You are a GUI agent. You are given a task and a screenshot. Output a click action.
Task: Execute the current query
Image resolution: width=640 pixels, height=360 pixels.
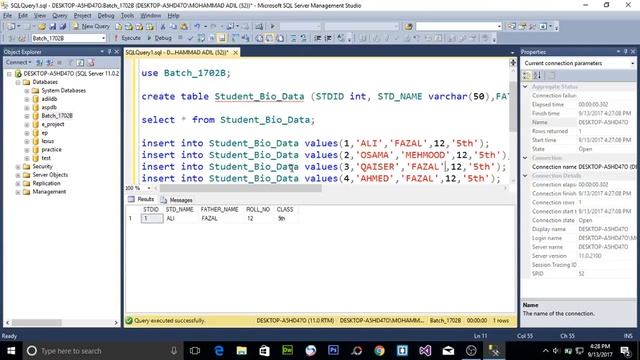click(x=127, y=38)
